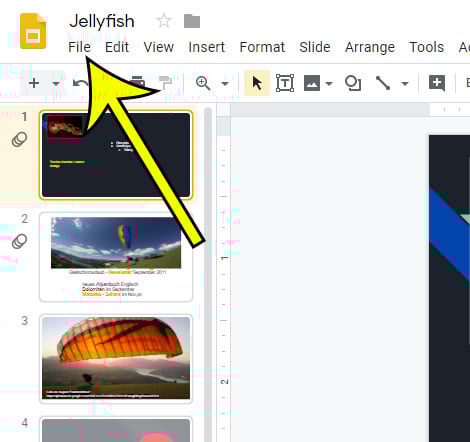The height and width of the screenshot is (442, 470).
Task: Select slide 1 thumbnail
Action: pyautogui.click(x=116, y=155)
